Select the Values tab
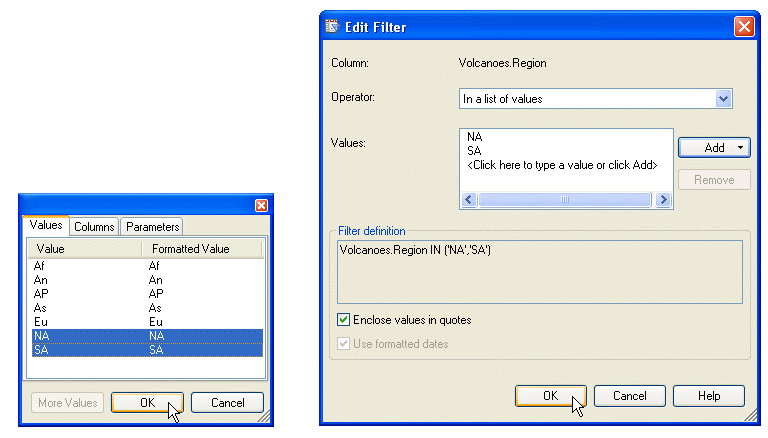Image resolution: width=768 pixels, height=438 pixels. [46, 226]
